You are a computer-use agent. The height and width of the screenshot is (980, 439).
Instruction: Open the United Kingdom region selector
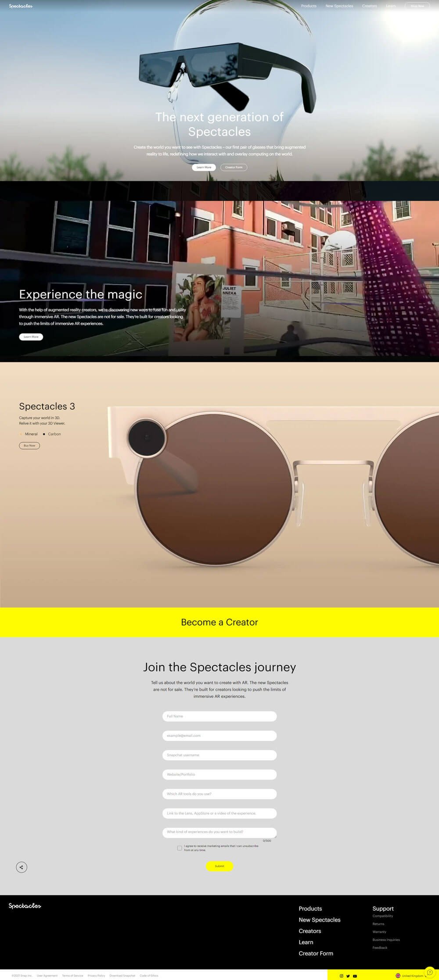[x=411, y=976]
